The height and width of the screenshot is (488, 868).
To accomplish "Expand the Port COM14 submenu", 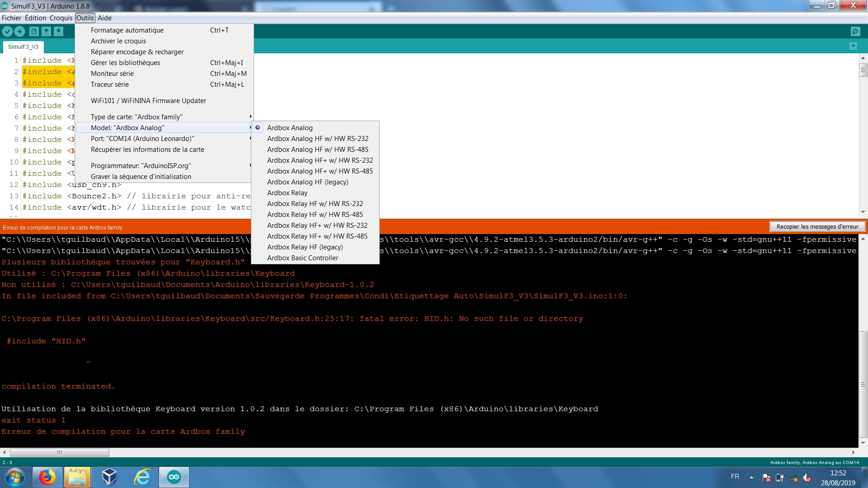I will 250,138.
